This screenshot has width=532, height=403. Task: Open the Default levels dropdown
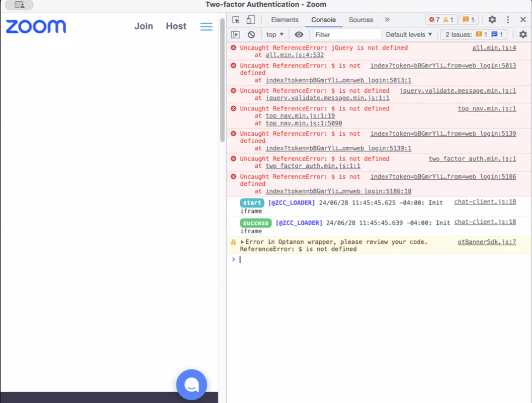tap(408, 35)
